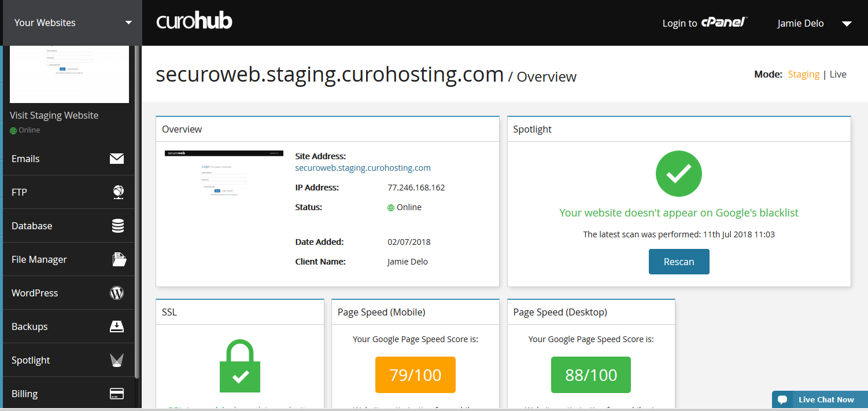Image resolution: width=868 pixels, height=411 pixels.
Task: Open the Emails menu item
Action: coord(69,159)
